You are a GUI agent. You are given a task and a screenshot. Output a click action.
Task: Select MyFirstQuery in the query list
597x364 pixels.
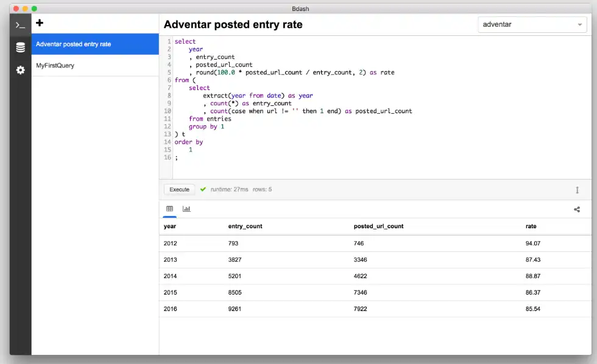click(x=95, y=65)
